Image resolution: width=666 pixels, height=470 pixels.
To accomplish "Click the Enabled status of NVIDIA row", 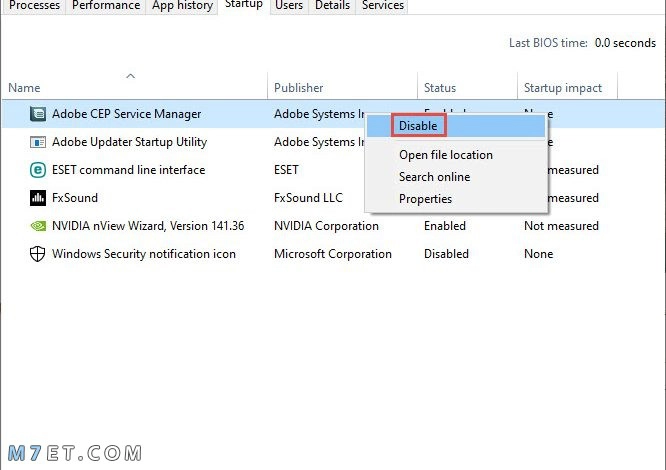I will click(x=445, y=226).
